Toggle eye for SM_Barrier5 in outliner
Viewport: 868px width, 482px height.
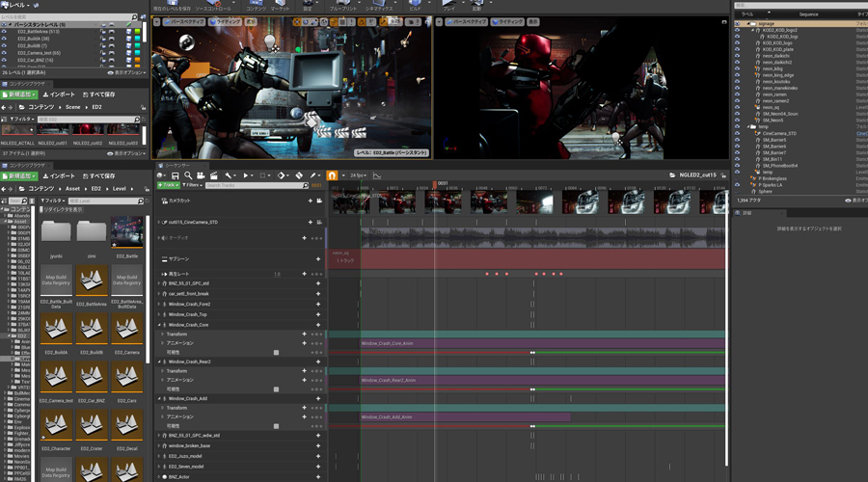click(x=737, y=140)
